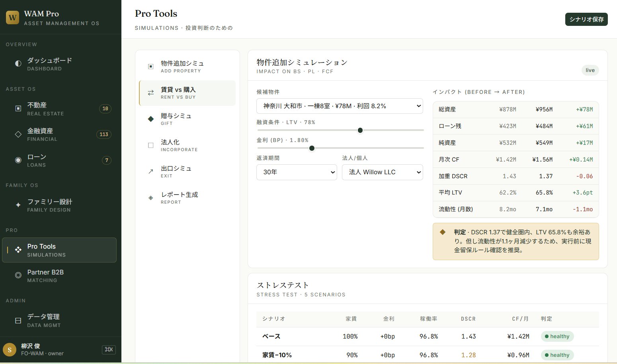Expand the 30年 repayment period dropdown
The image size is (617, 364).
coord(297,172)
